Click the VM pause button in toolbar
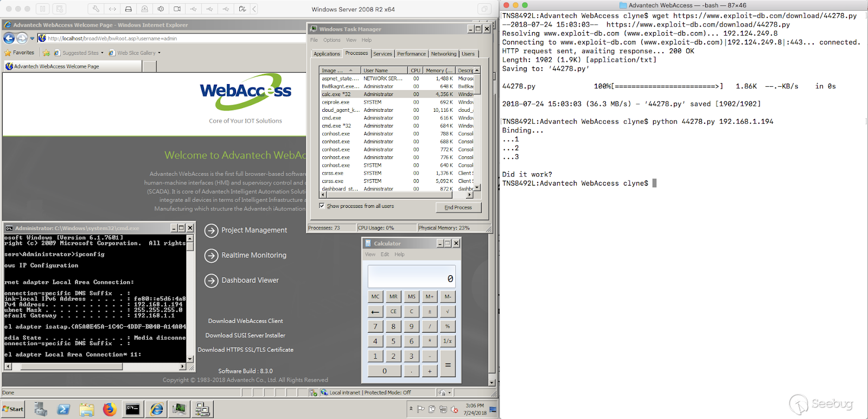 (x=43, y=9)
